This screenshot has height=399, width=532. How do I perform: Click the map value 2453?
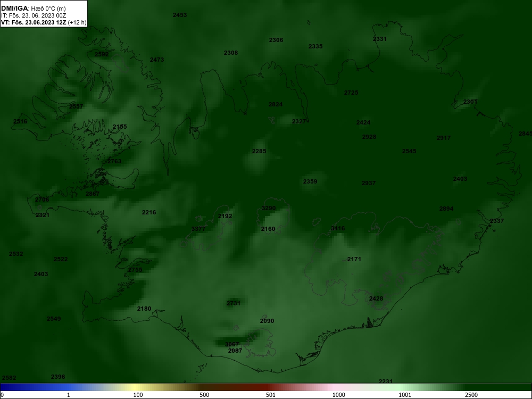pos(180,15)
